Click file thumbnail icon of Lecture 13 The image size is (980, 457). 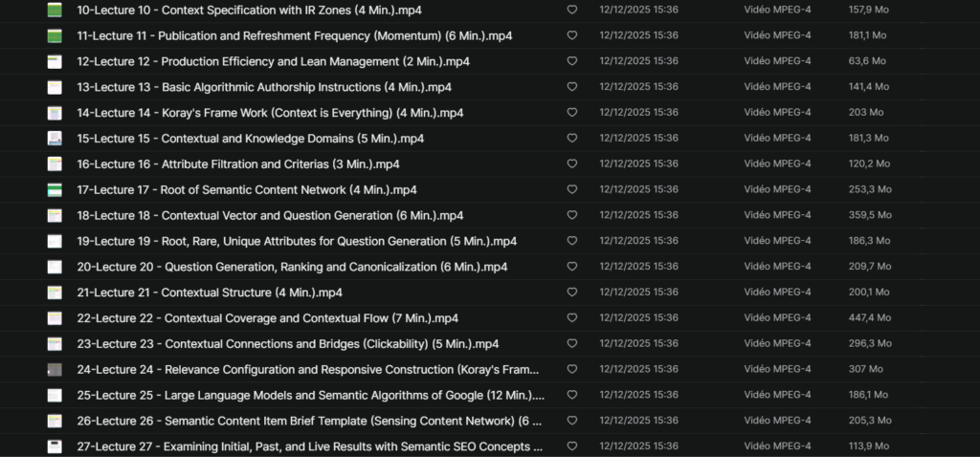click(x=55, y=87)
